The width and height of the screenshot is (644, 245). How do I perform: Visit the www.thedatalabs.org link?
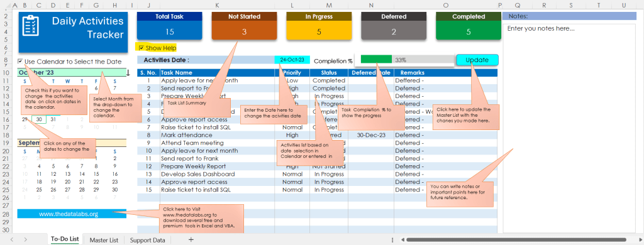coord(72,214)
